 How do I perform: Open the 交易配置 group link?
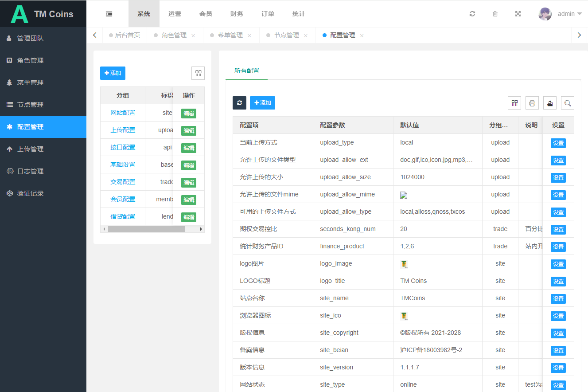pyautogui.click(x=123, y=182)
